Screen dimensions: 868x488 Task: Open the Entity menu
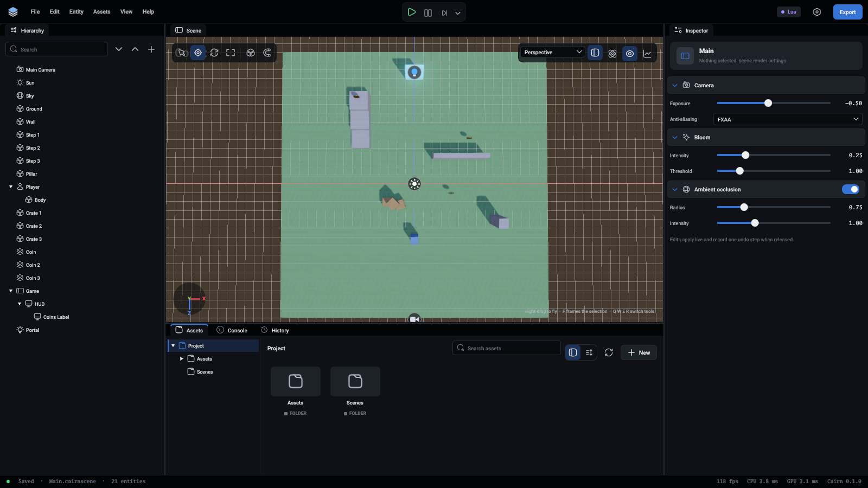(76, 12)
